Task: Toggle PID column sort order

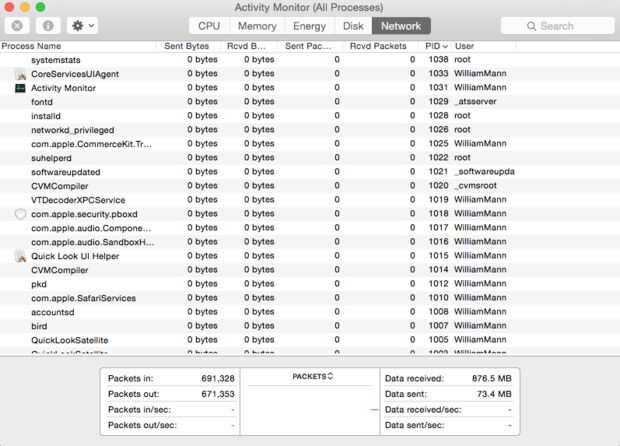Action: pos(436,46)
